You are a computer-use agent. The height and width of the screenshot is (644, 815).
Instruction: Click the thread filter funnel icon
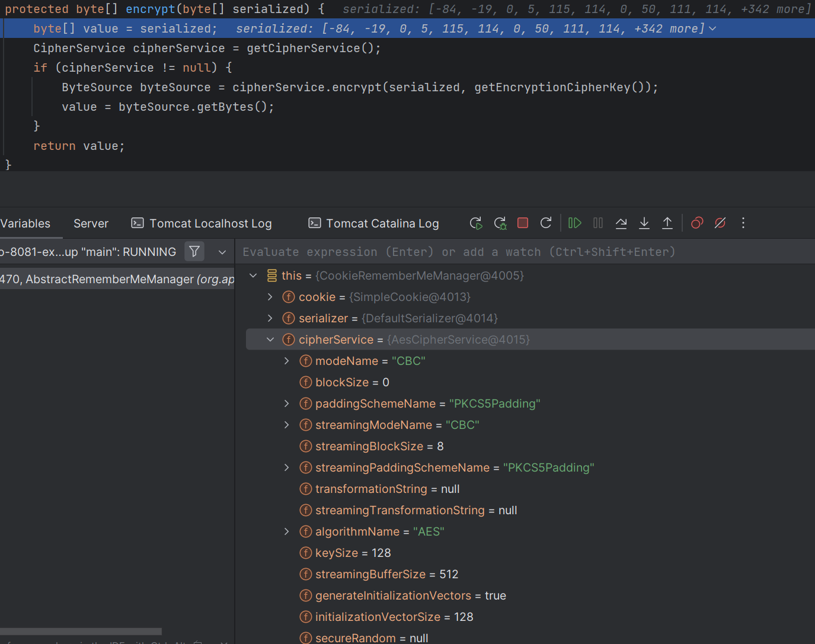[x=194, y=252]
